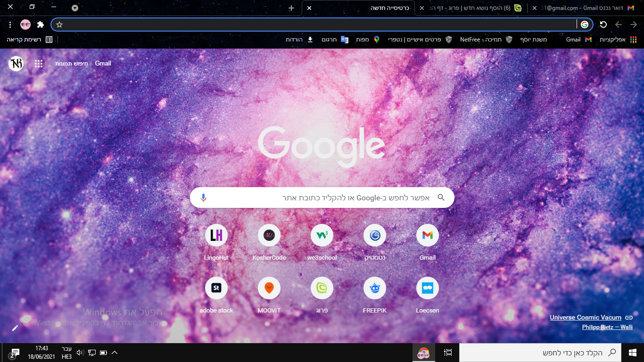Open the Chrome profile avatar in the toolbar
The image size is (644, 362).
click(25, 25)
